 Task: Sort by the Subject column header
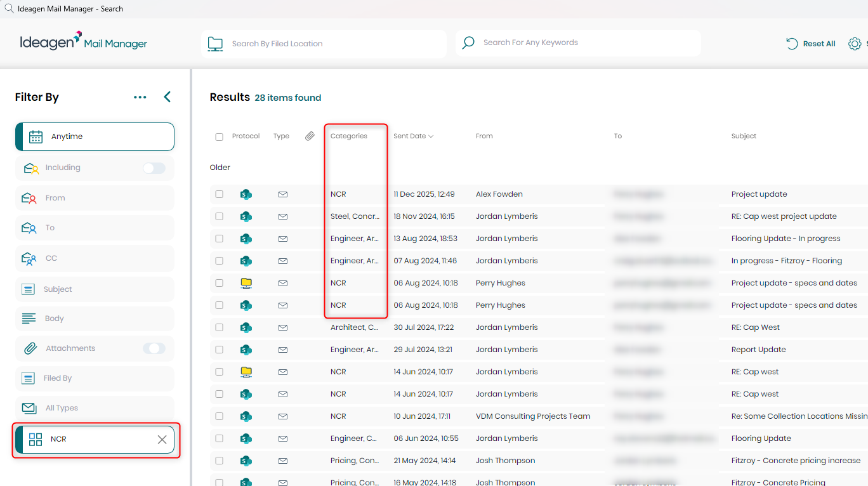tap(744, 136)
